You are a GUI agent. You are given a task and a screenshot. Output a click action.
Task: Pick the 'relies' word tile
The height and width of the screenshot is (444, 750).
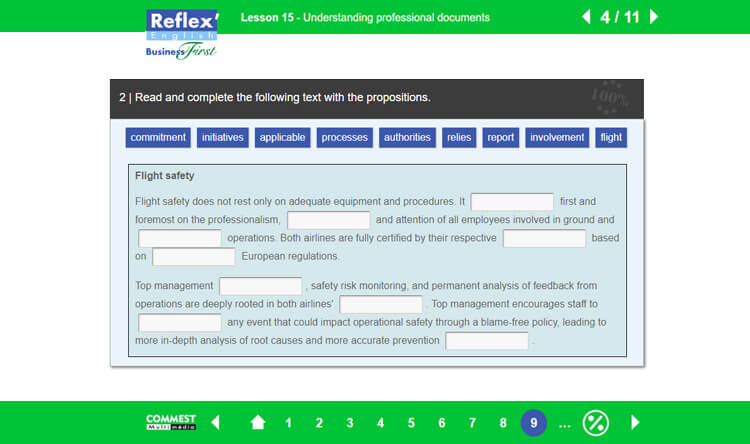coord(459,137)
